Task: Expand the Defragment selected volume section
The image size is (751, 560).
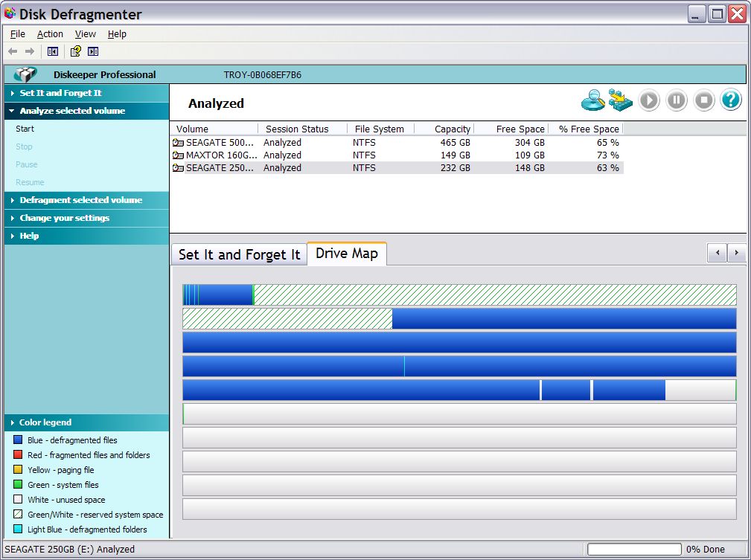Action: pyautogui.click(x=80, y=200)
